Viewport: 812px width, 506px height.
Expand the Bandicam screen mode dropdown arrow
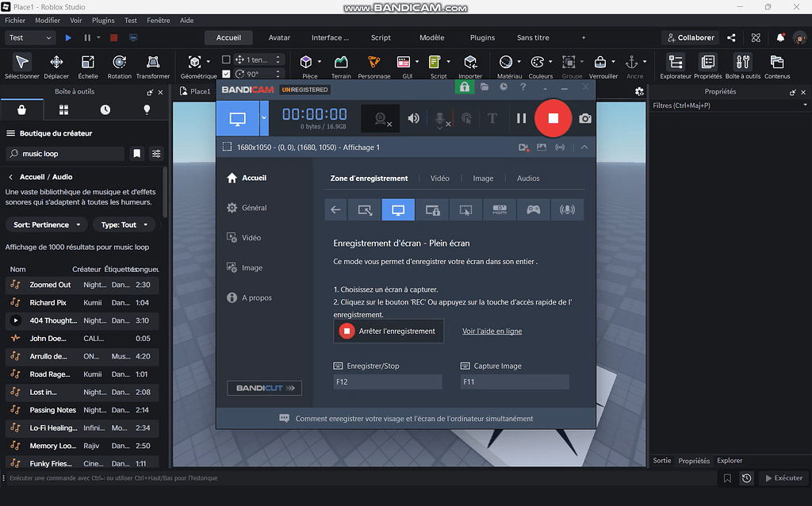click(x=263, y=118)
